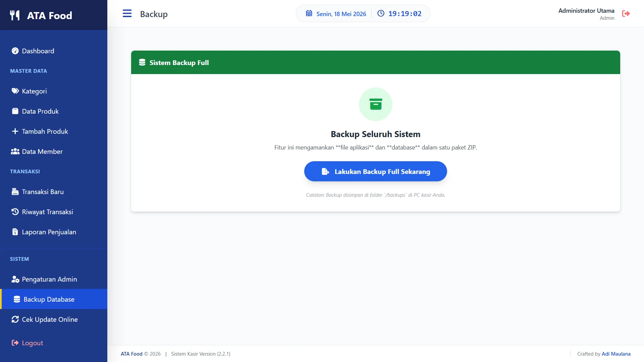Open Pengaturan Admin settings
644x362 pixels.
pos(54,279)
